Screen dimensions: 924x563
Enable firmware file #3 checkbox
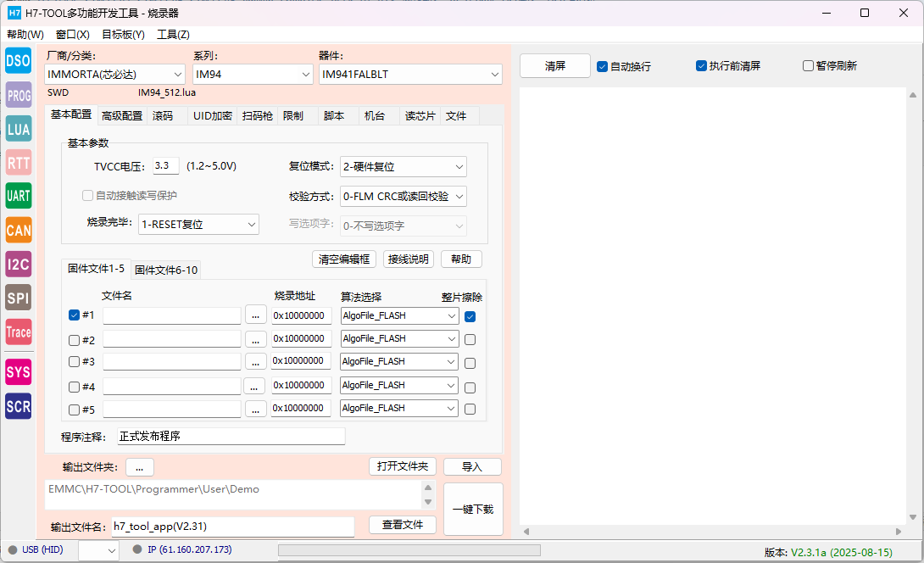coord(74,361)
